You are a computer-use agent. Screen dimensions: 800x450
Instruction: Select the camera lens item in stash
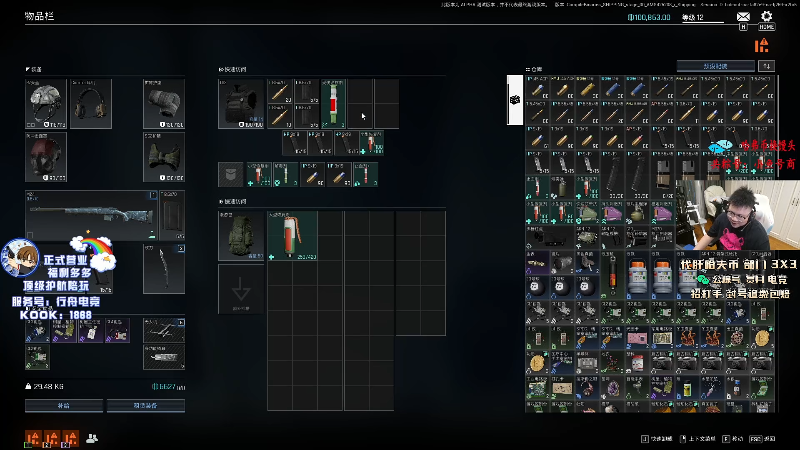562,263
